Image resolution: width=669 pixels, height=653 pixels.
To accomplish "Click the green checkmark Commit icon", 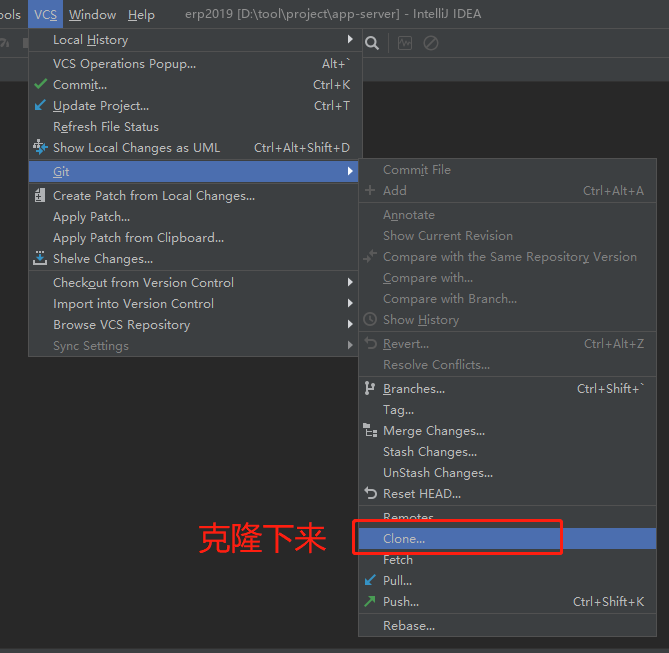I will tap(41, 84).
